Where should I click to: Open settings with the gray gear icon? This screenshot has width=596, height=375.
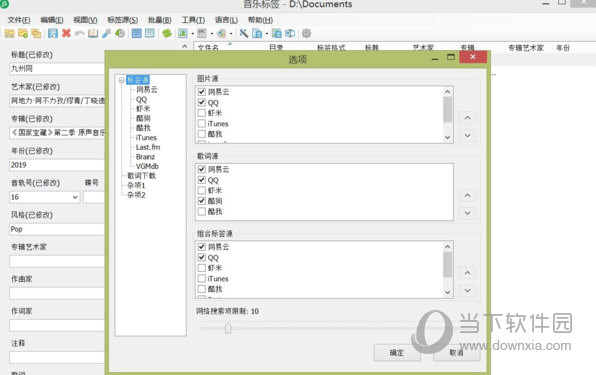pos(306,33)
